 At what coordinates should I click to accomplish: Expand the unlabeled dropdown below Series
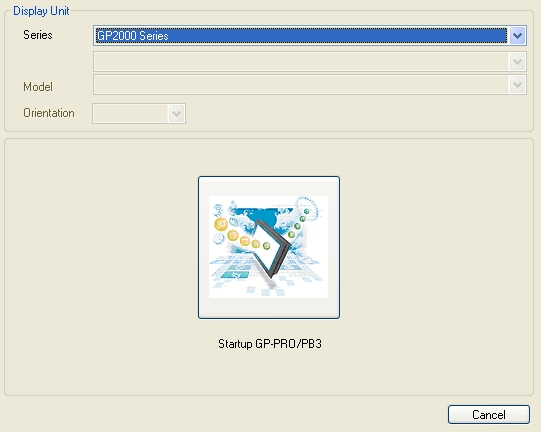517,62
